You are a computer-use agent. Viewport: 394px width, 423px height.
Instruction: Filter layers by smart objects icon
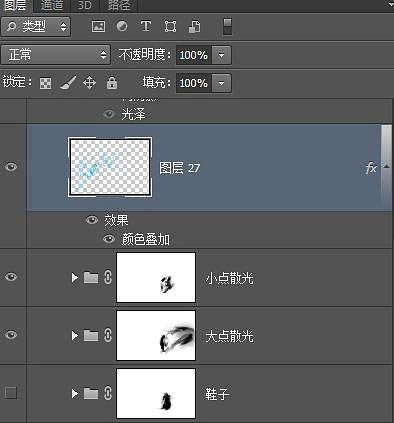click(x=195, y=26)
